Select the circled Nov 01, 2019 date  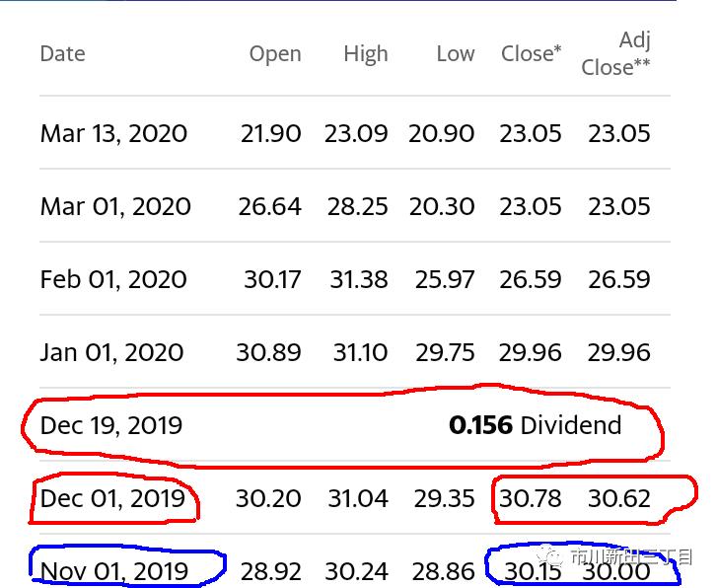[114, 570]
